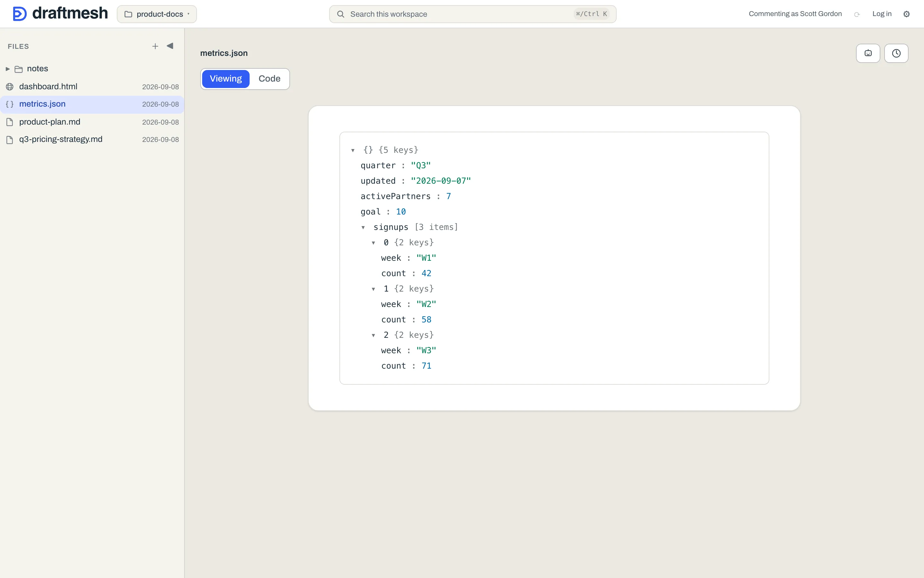The width and height of the screenshot is (924, 578).
Task: Click the magnifier search icon
Action: 341,14
